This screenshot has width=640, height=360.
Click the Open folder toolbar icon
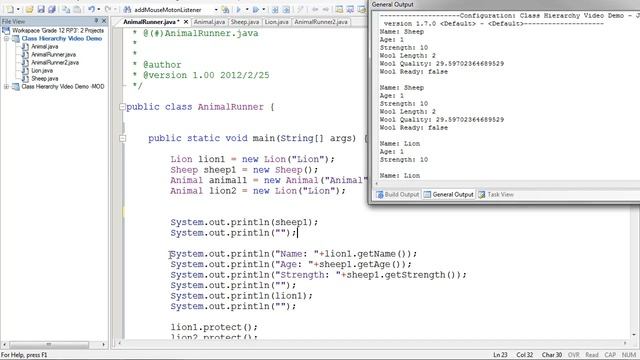point(29,9)
